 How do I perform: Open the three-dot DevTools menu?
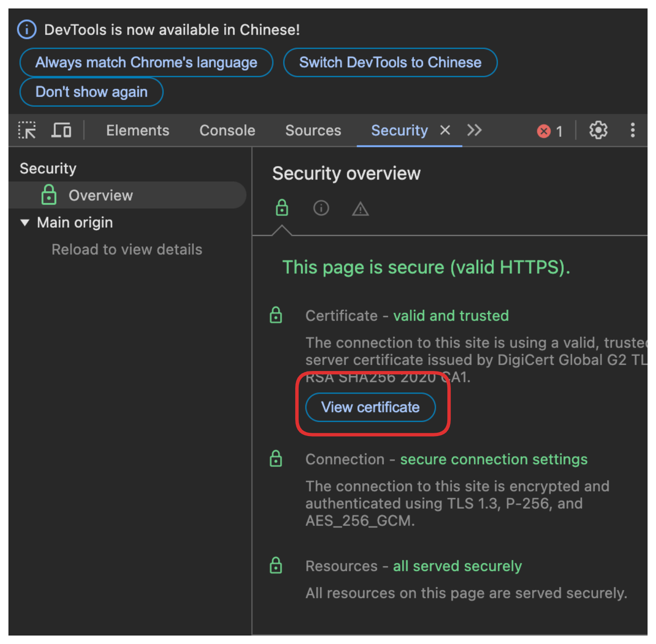(632, 130)
